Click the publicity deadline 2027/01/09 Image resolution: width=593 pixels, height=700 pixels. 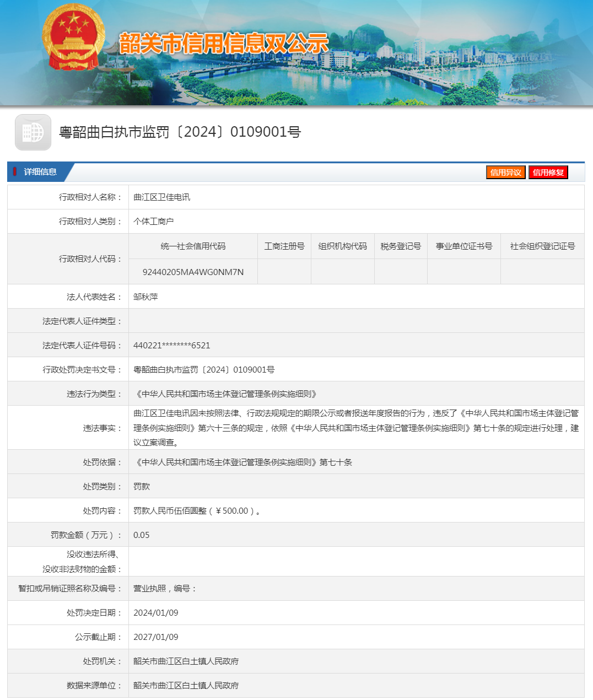156,637
